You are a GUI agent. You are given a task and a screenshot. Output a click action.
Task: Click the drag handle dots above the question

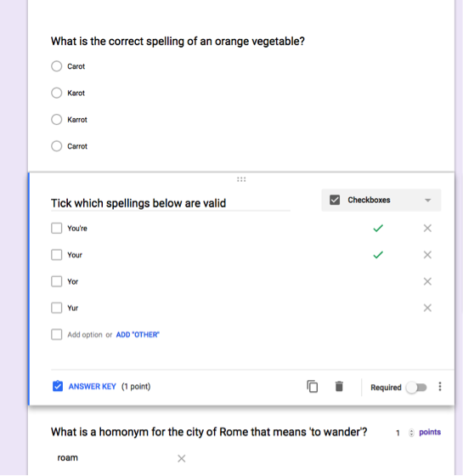pos(241,179)
